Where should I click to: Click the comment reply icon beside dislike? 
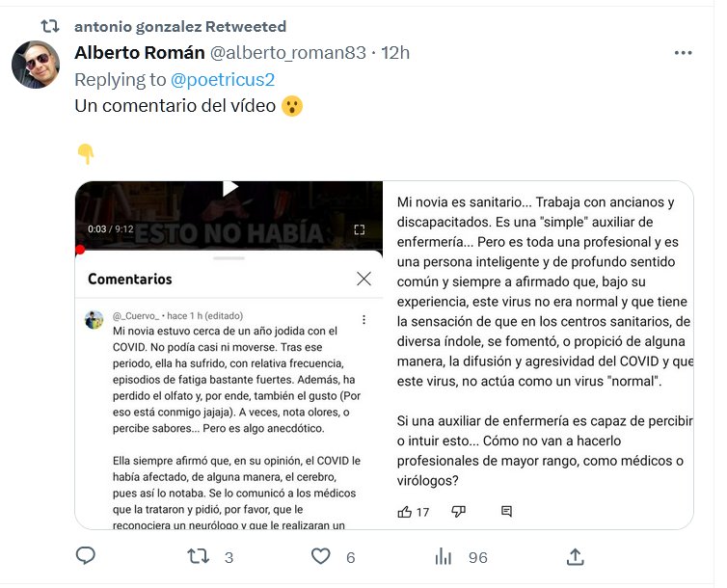507,512
